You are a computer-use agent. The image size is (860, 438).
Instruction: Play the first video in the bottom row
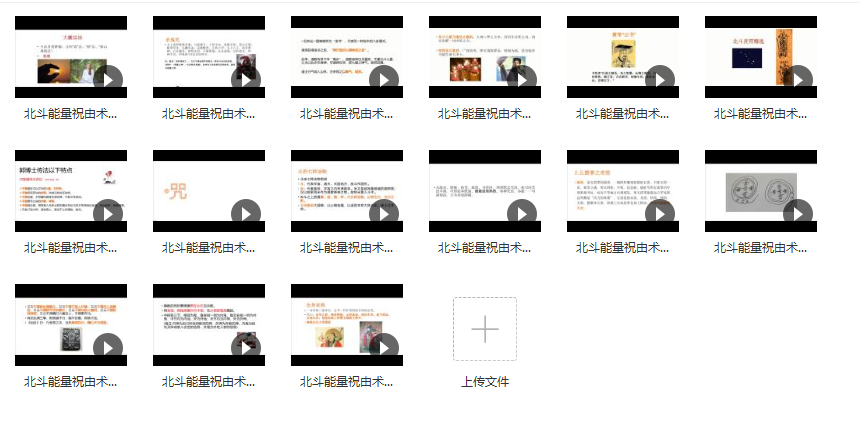click(109, 347)
